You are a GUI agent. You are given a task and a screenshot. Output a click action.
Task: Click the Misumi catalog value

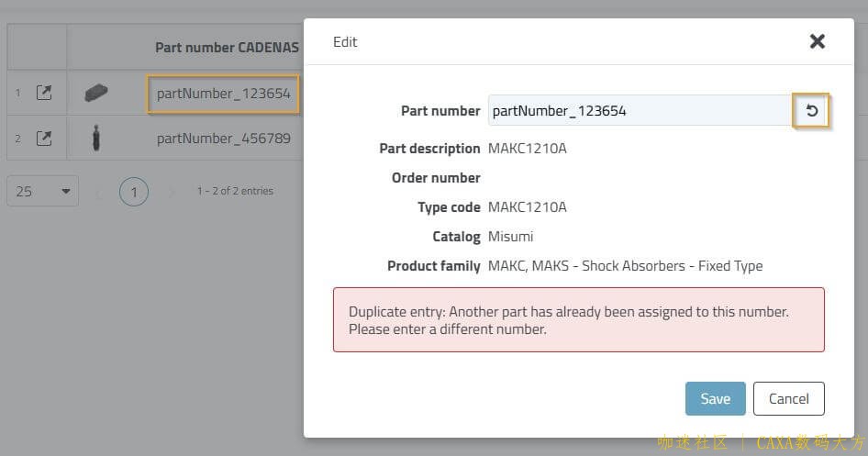(510, 237)
